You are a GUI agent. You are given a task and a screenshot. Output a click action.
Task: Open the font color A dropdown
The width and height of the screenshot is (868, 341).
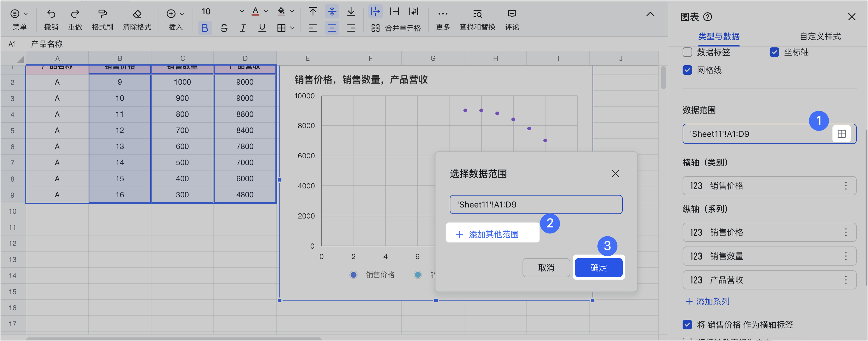click(266, 11)
